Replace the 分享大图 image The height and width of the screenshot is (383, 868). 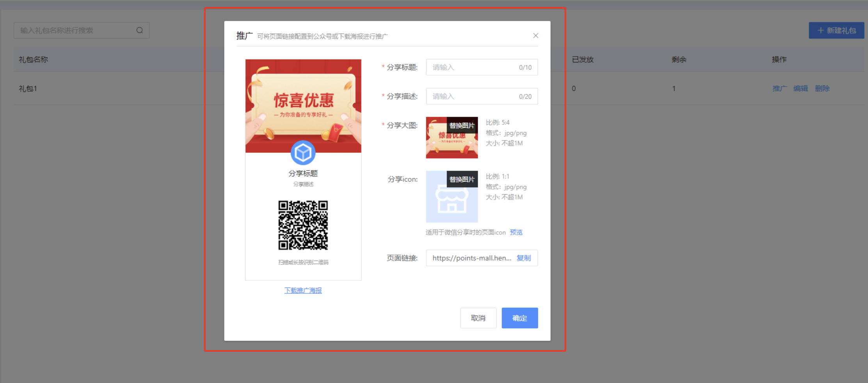(x=462, y=126)
